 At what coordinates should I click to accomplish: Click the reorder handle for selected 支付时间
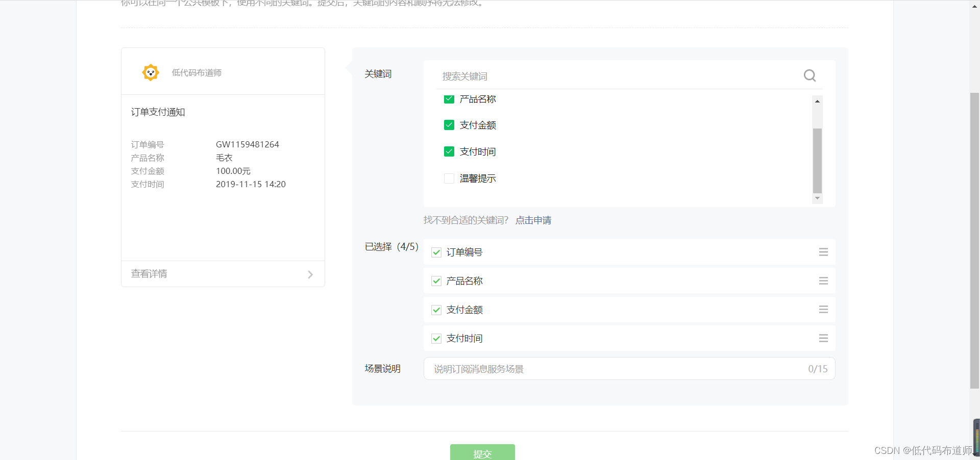[823, 338]
